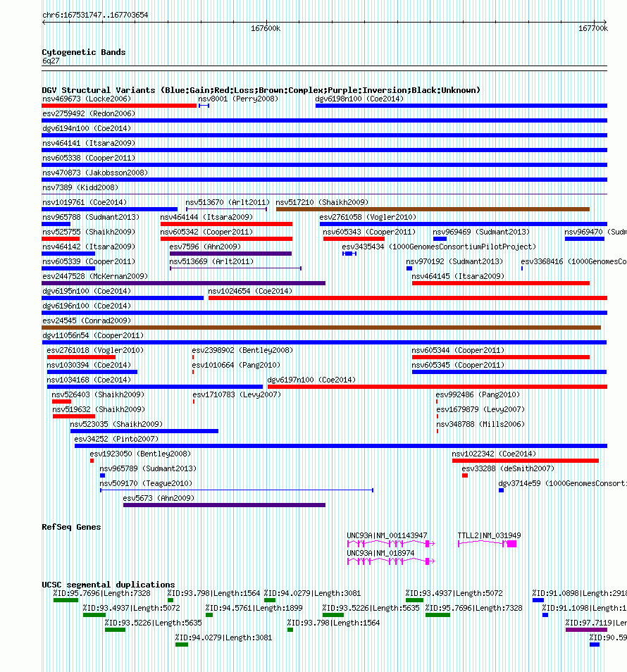Click the blue bar under nsv523035 (Shaikh2009)
This screenshot has width=627, height=672.
pos(144,431)
